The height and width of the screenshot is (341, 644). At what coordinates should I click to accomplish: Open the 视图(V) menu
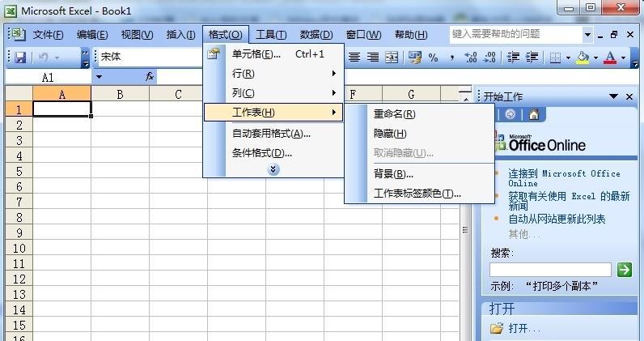(x=137, y=35)
